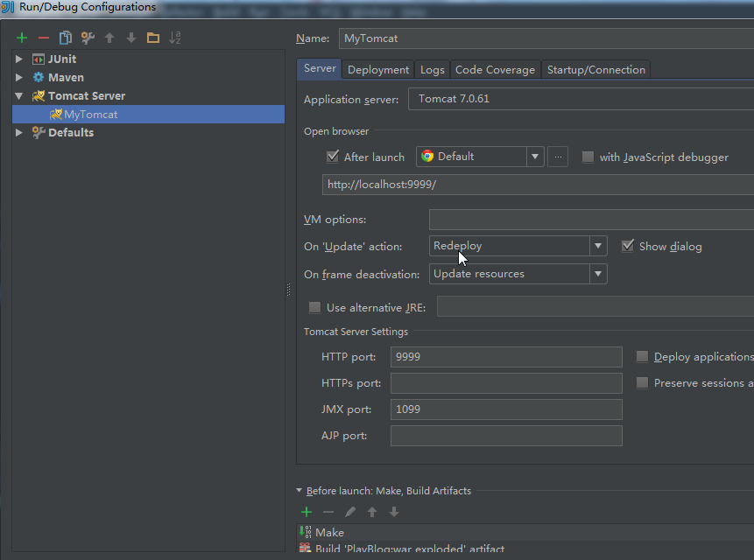The height and width of the screenshot is (560, 754).
Task: Check the Deploy applications option
Action: [x=642, y=356]
